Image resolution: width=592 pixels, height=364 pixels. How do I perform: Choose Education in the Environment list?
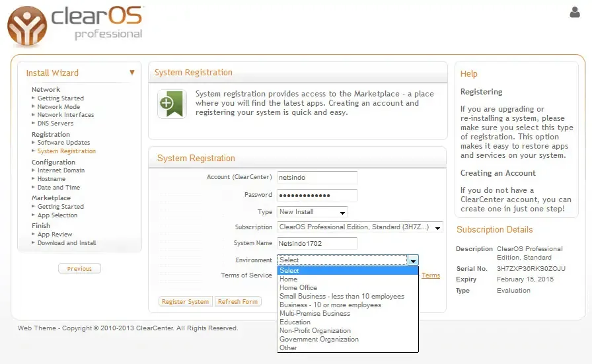pos(295,322)
